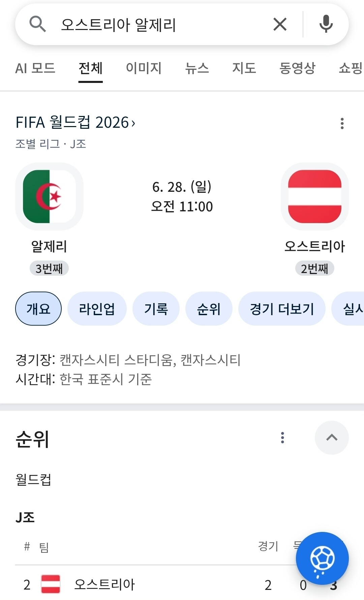Select the 기록 chip
This screenshot has height=600, width=364.
coord(156,309)
